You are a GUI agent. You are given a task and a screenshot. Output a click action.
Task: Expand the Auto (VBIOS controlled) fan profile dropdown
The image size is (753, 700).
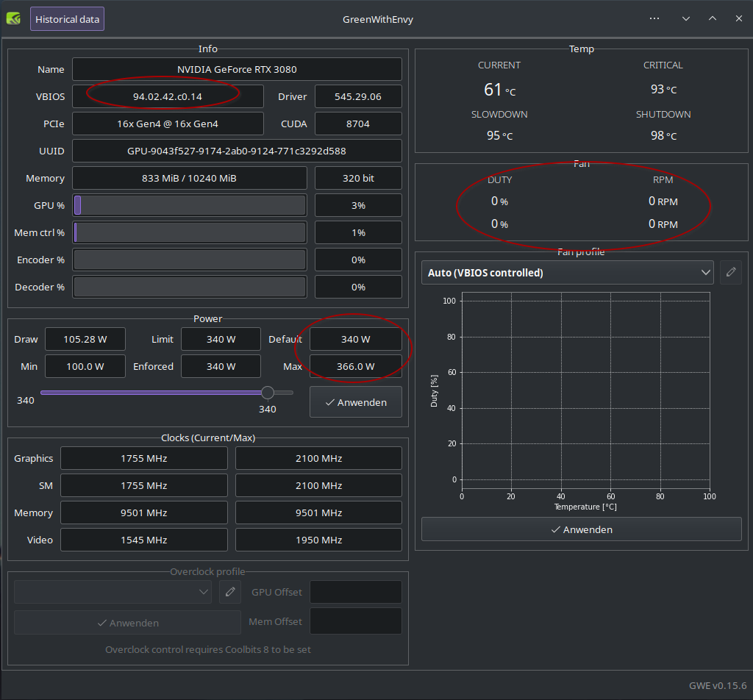(x=568, y=273)
